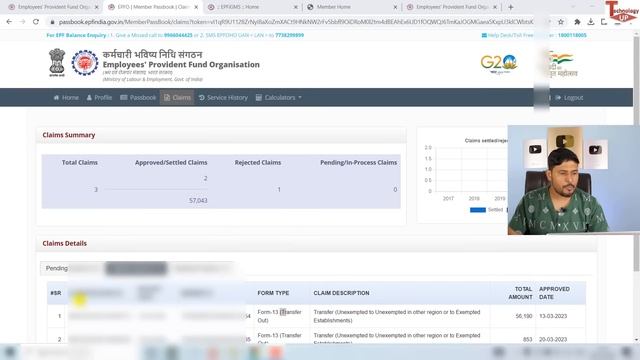This screenshot has width=640, height=360.
Task: Click the amount 56,190 in row 1
Action: click(524, 316)
